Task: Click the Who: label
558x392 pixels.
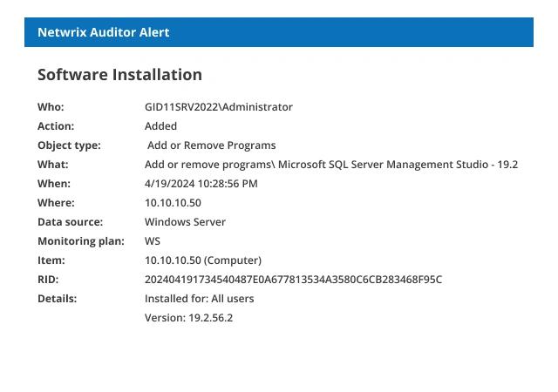Action: pos(51,107)
